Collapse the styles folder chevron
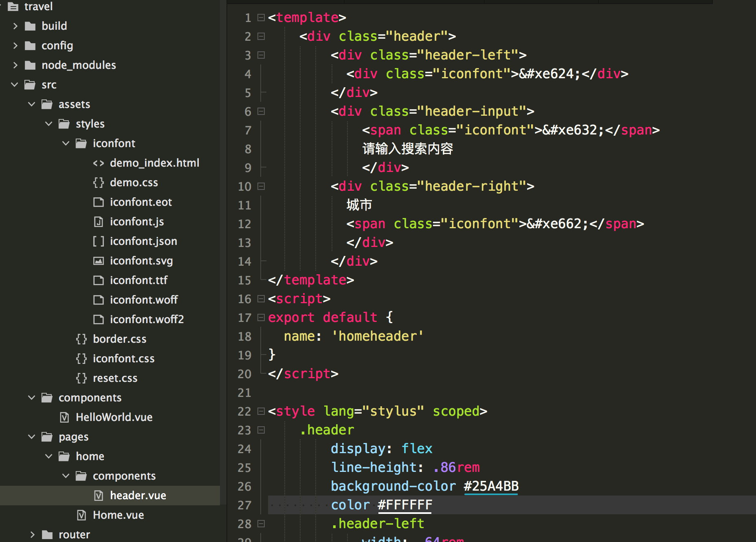The width and height of the screenshot is (756, 542). pyautogui.click(x=49, y=124)
